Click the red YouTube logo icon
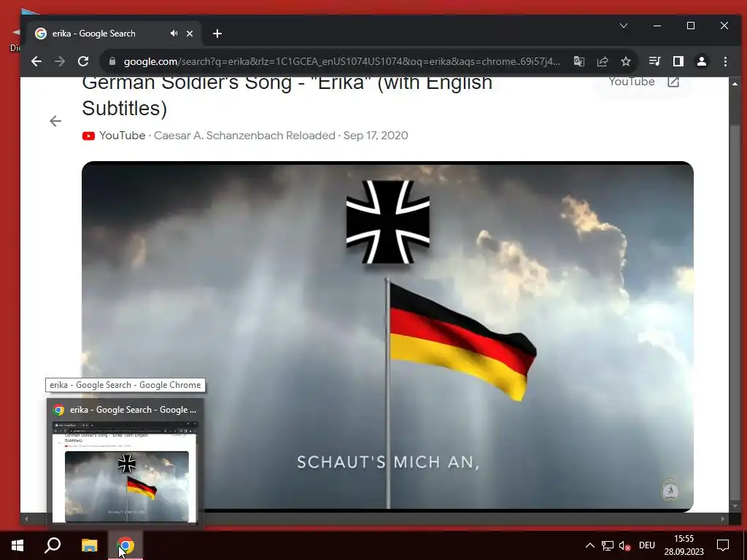The height and width of the screenshot is (560, 747). pyautogui.click(x=88, y=136)
